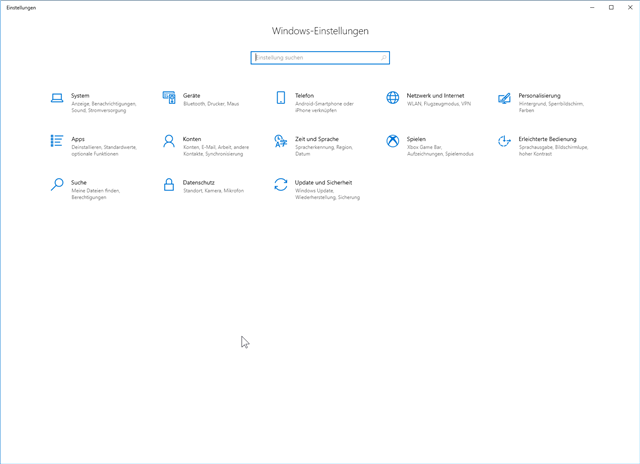The image size is (640, 464).
Task: Select the Apps title text
Action: [x=78, y=139]
